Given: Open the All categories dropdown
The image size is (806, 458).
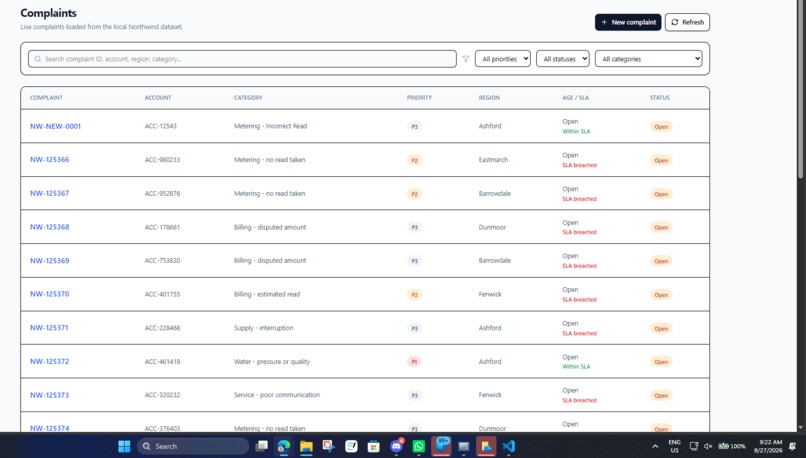Looking at the screenshot, I should point(649,59).
